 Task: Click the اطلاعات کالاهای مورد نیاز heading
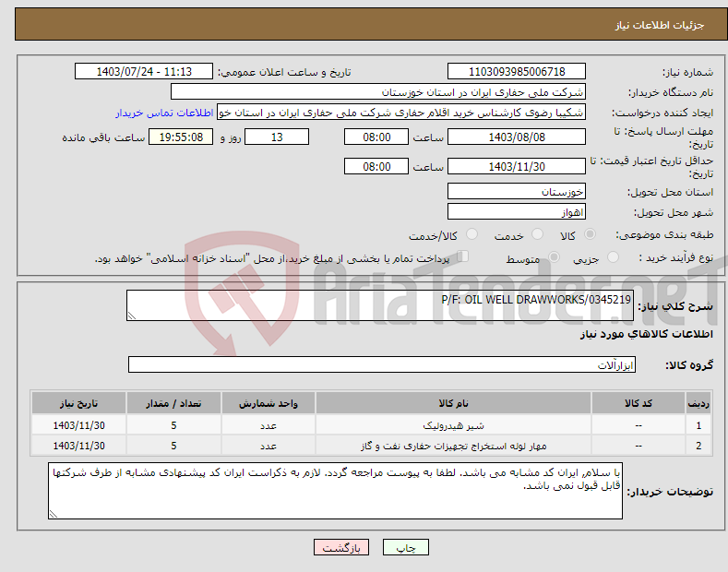point(646,334)
